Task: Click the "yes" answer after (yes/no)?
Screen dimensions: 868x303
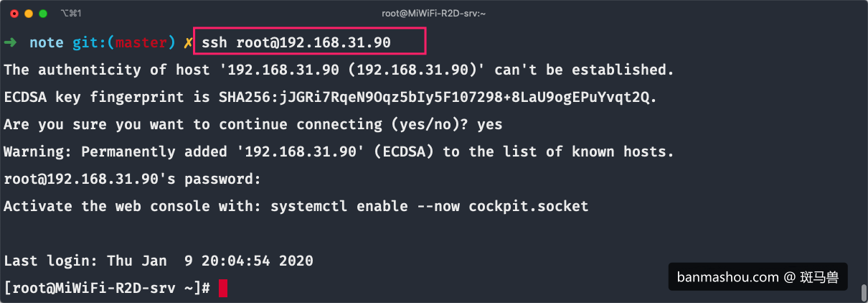Action: pyautogui.click(x=489, y=125)
